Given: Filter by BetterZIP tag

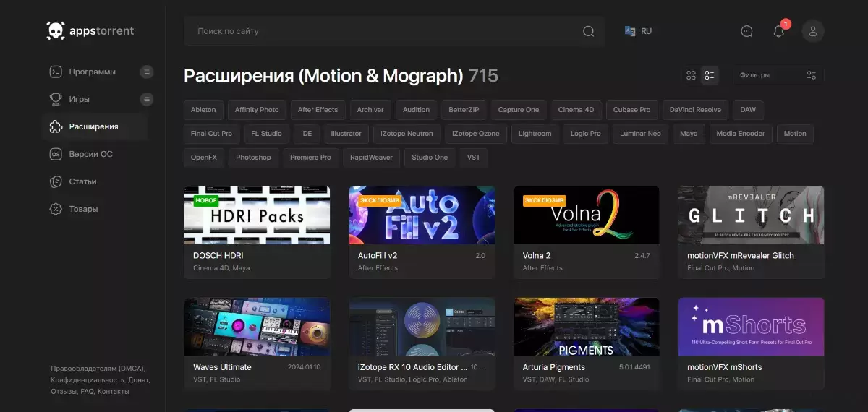Looking at the screenshot, I should pyautogui.click(x=464, y=110).
